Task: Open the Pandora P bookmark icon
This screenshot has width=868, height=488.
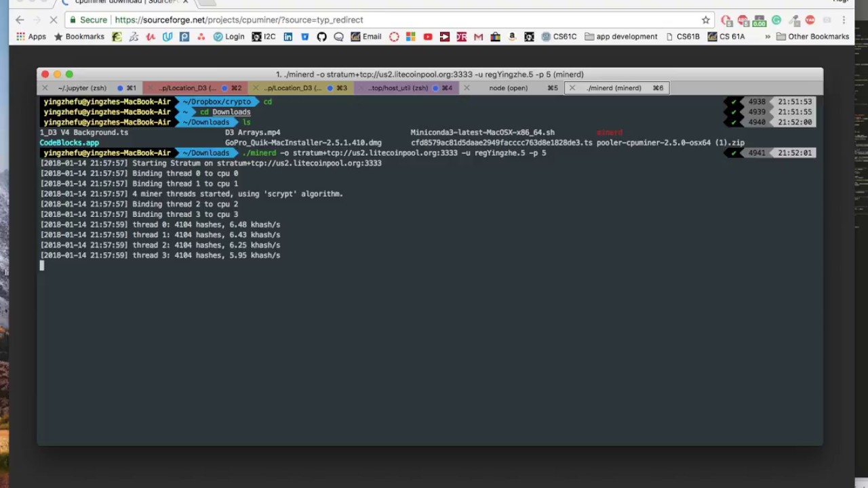Action: [x=184, y=37]
